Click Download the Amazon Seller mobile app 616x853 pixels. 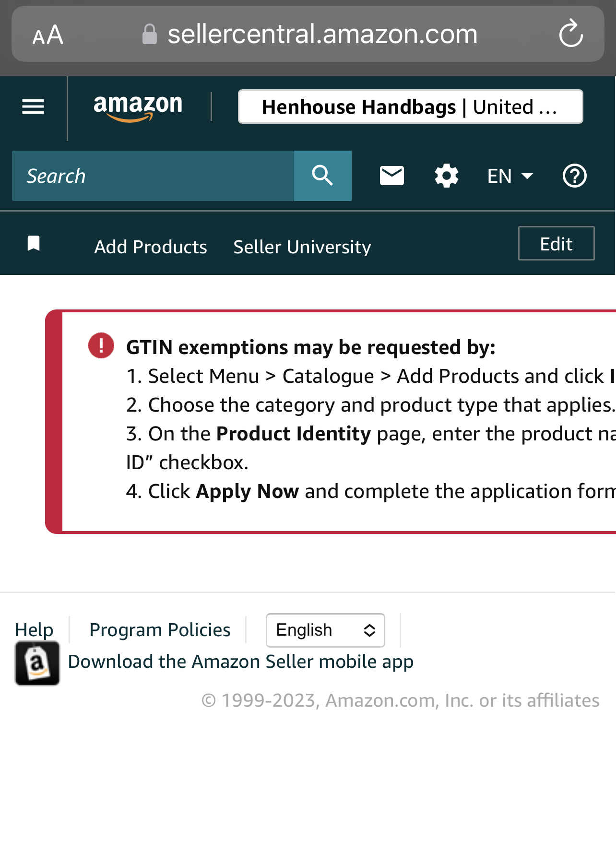click(x=241, y=662)
